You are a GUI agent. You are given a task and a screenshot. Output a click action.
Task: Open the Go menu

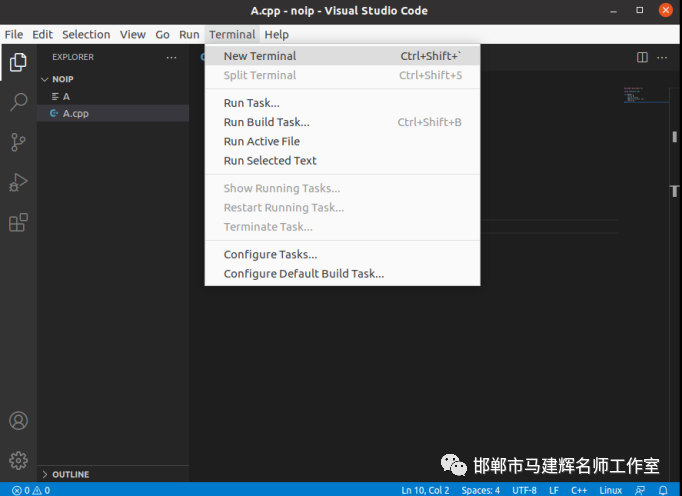[x=162, y=34]
